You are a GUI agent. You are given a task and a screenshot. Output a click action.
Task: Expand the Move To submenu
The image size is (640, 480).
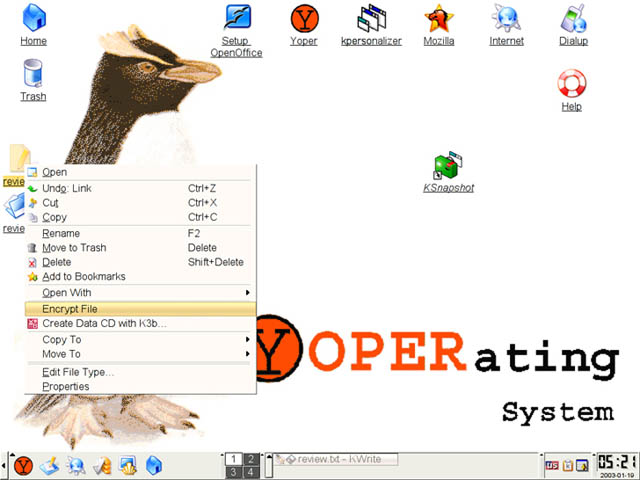tap(141, 354)
